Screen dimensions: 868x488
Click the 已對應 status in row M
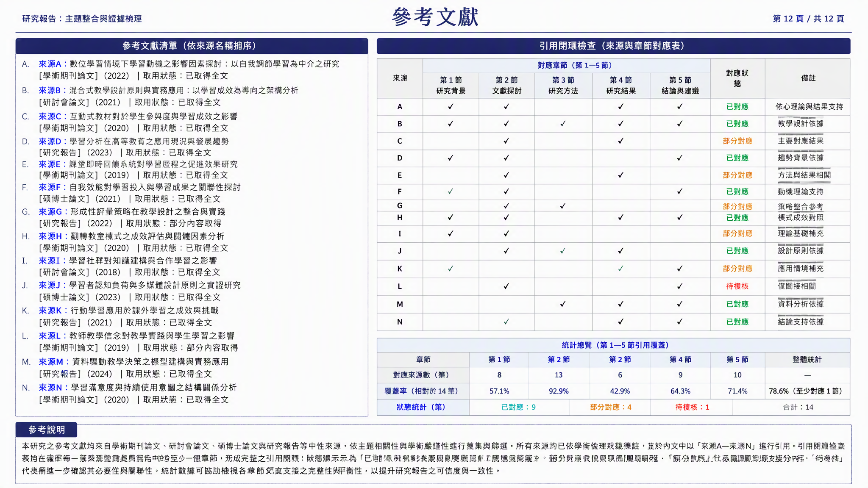(x=737, y=304)
